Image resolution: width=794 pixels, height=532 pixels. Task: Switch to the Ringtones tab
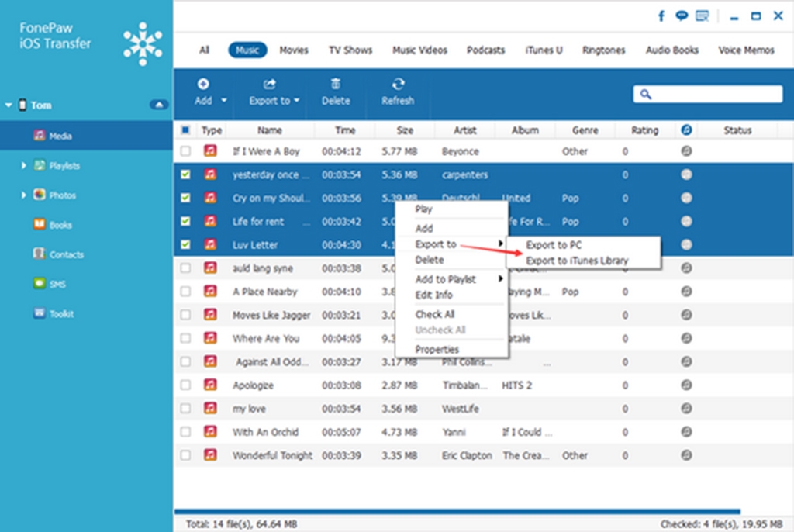[x=603, y=50]
